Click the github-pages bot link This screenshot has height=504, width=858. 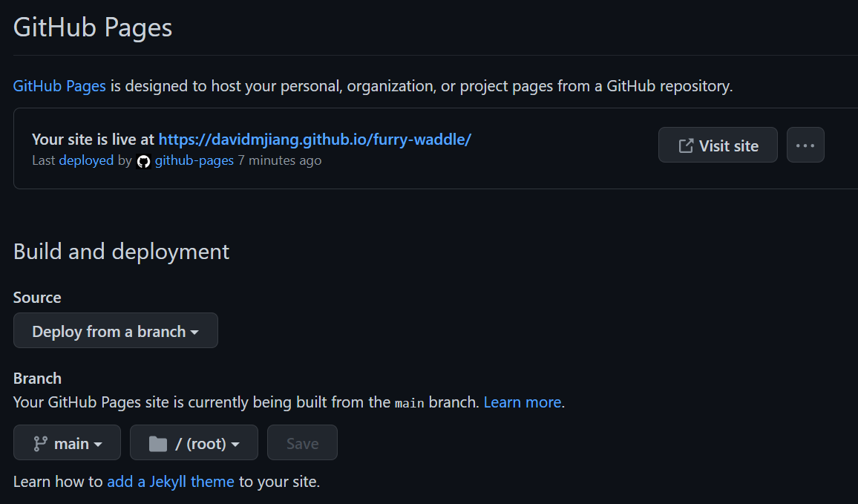coord(194,160)
